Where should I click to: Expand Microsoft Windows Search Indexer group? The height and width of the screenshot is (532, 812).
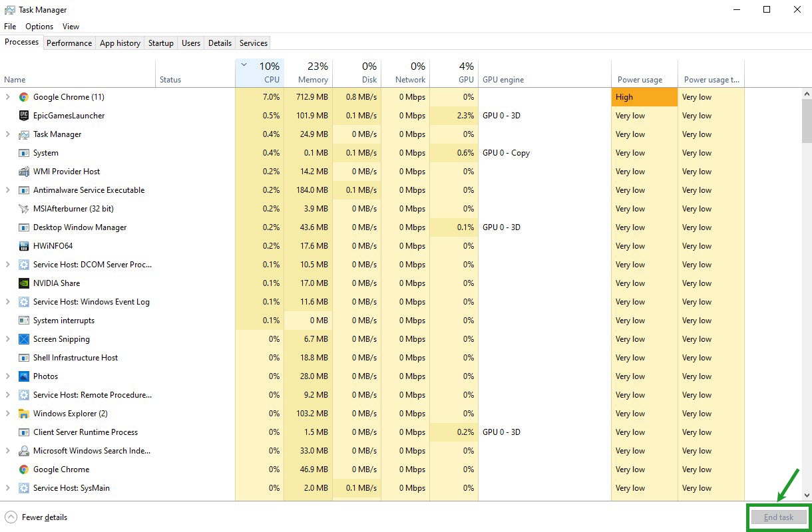(8, 451)
